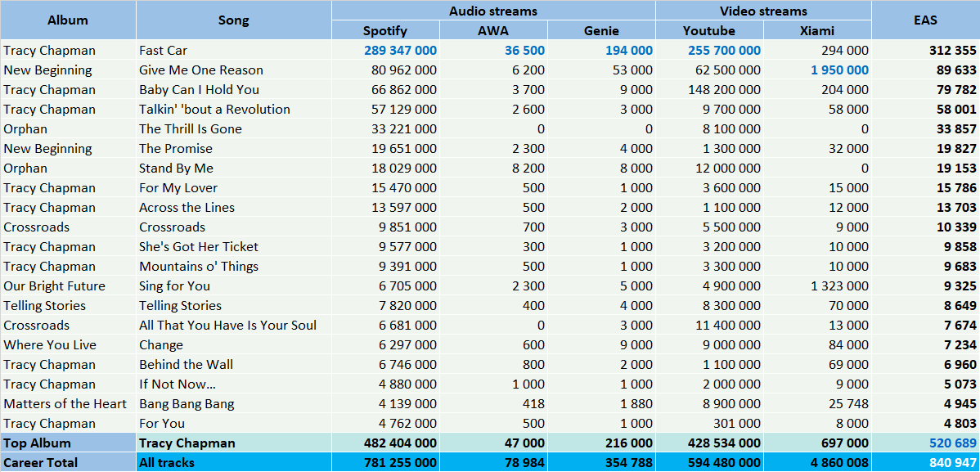Click Matters of the Heart album cell
Viewport: 980px width, 472px height.
tap(68, 404)
